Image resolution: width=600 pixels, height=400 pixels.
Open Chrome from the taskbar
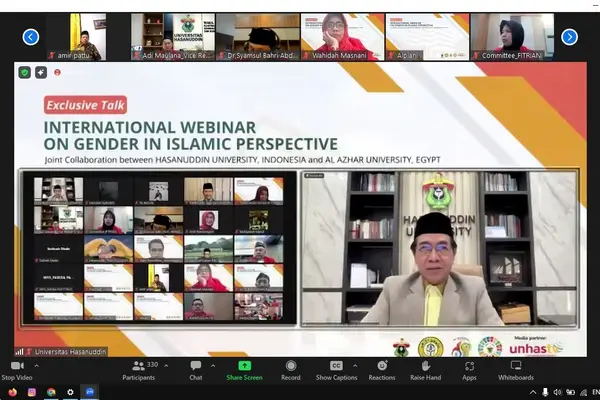click(x=51, y=392)
